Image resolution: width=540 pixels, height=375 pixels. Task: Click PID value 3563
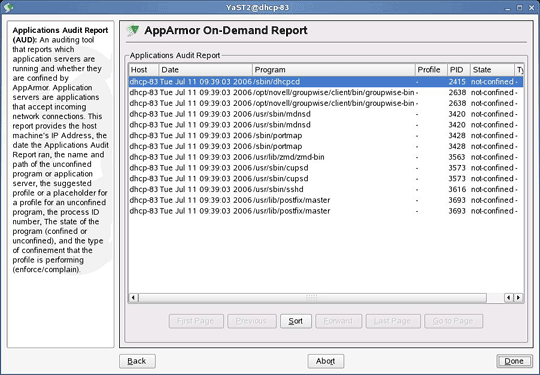tap(457, 157)
